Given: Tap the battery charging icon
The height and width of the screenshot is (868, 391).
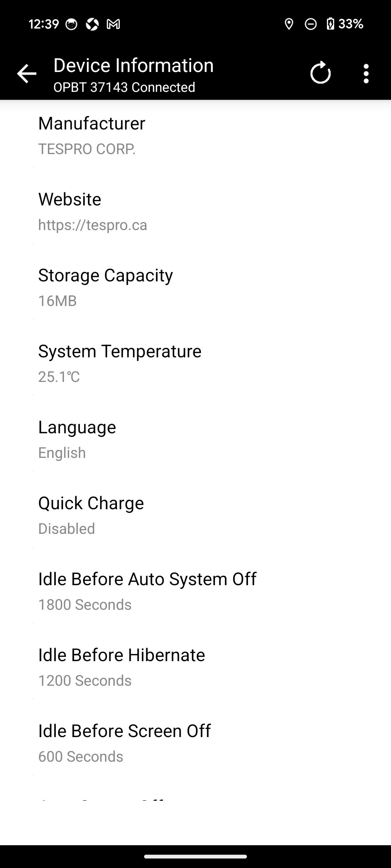Looking at the screenshot, I should 330,24.
